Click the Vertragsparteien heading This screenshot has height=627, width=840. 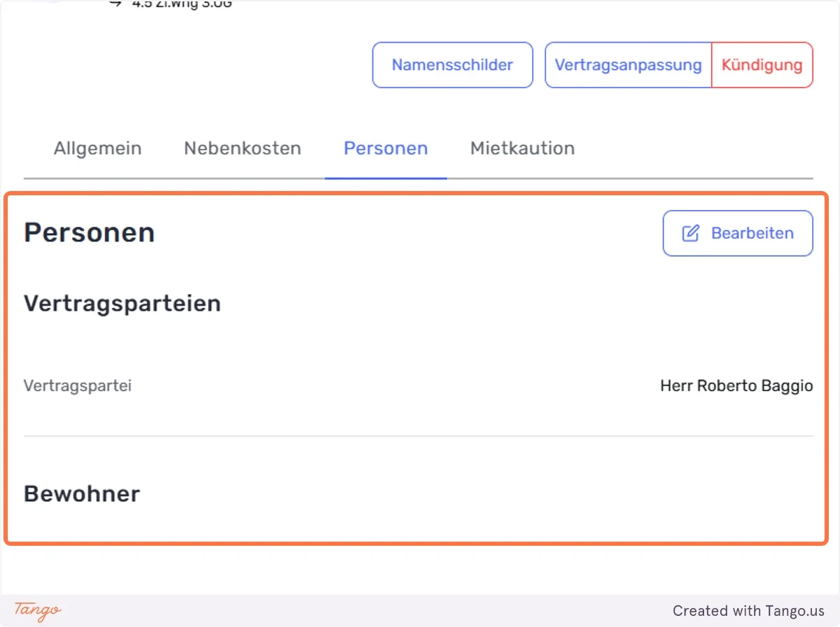(x=122, y=304)
